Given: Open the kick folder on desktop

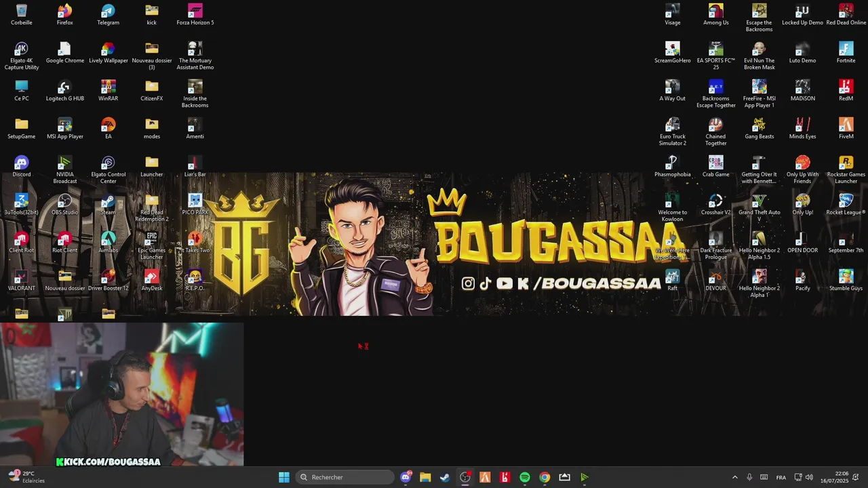Looking at the screenshot, I should pyautogui.click(x=152, y=15).
